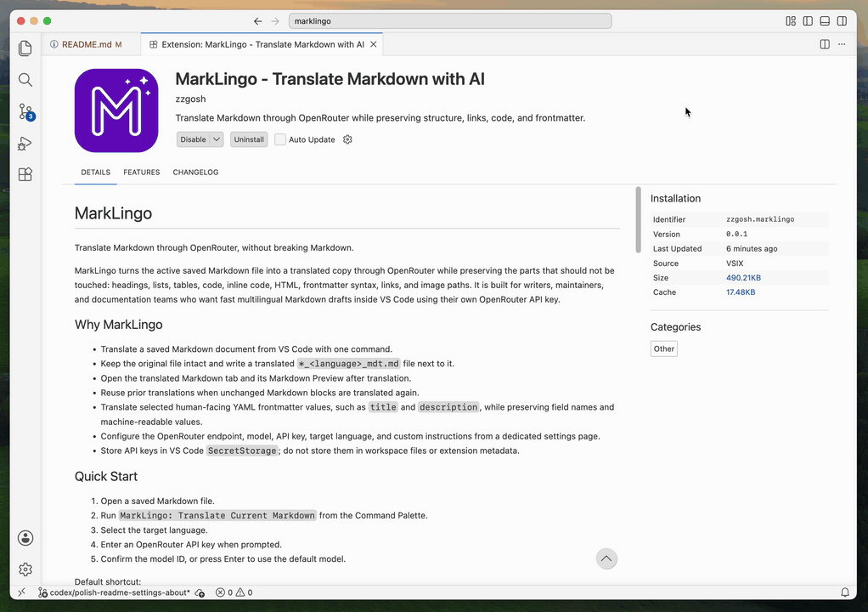Go back with the left arrow
Image resolution: width=868 pixels, height=612 pixels.
click(x=257, y=21)
